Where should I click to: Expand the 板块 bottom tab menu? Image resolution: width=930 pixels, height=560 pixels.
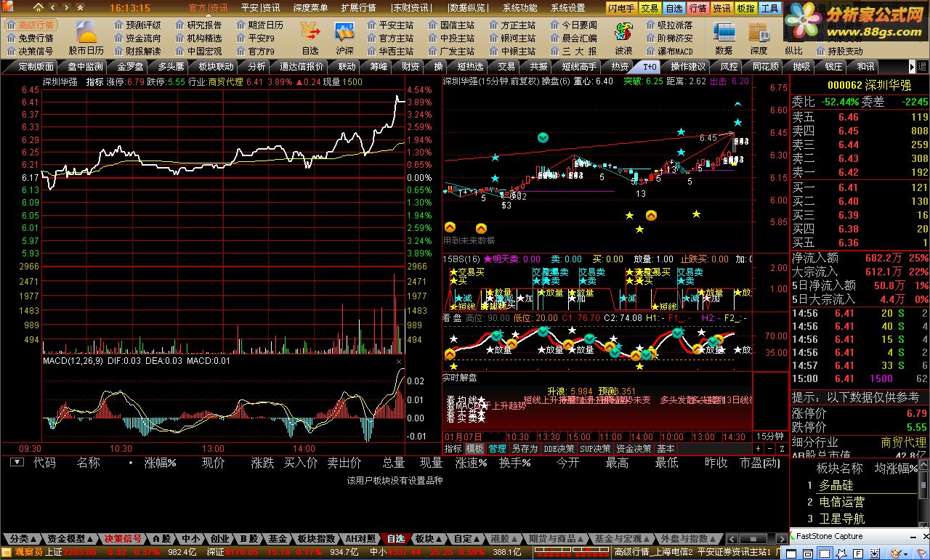point(428,539)
